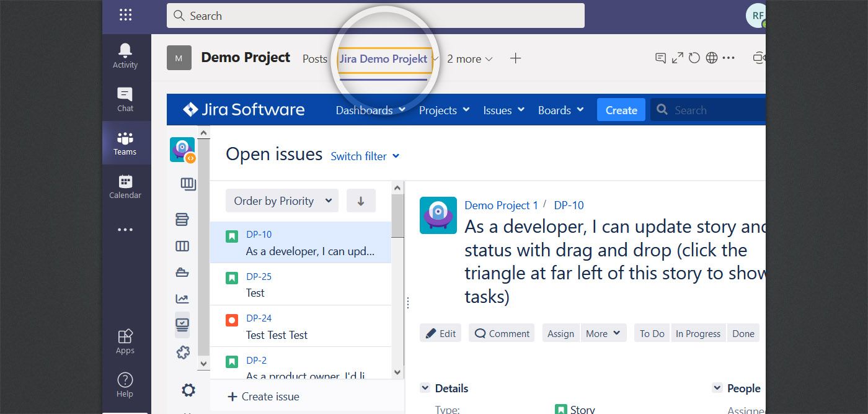Open the board icon in Jira sidebar

pos(188,184)
